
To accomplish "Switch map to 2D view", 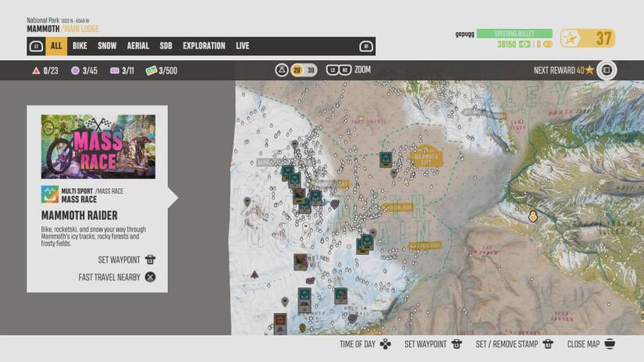I will 297,70.
